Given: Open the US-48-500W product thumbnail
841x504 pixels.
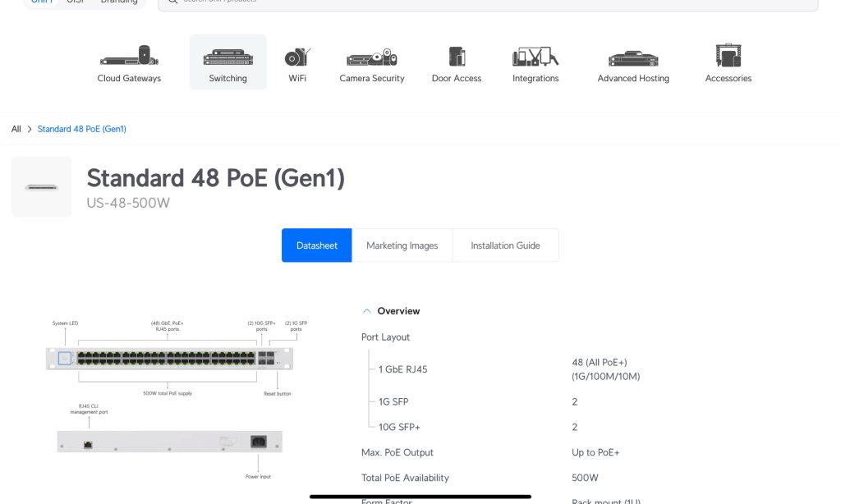Looking at the screenshot, I should [41, 187].
